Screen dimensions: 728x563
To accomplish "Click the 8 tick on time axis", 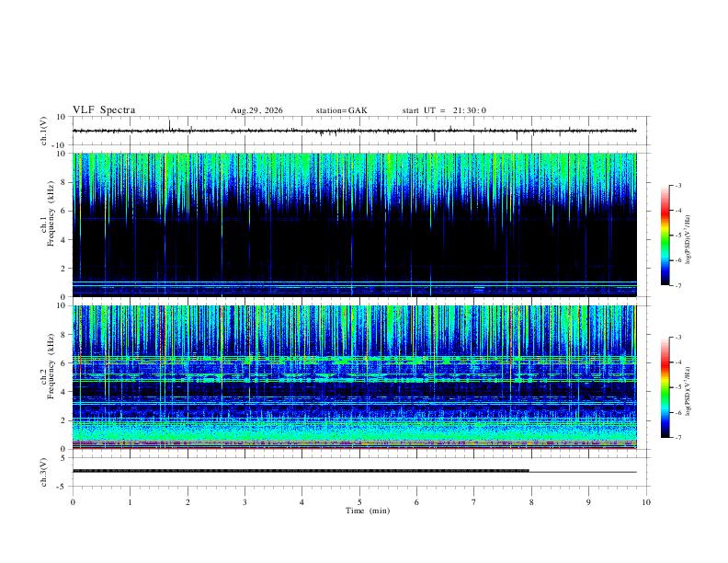I will coord(531,502).
